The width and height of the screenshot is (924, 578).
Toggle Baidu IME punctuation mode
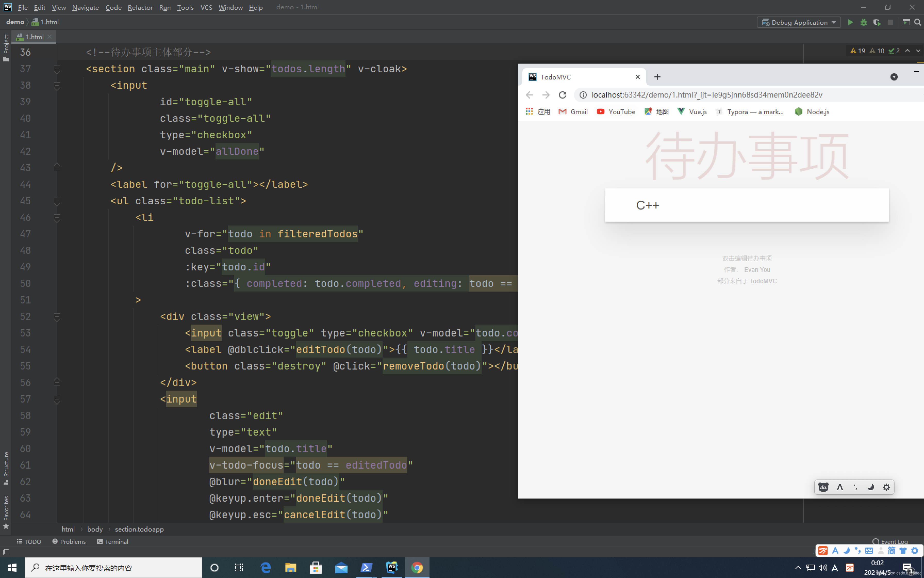[855, 487]
